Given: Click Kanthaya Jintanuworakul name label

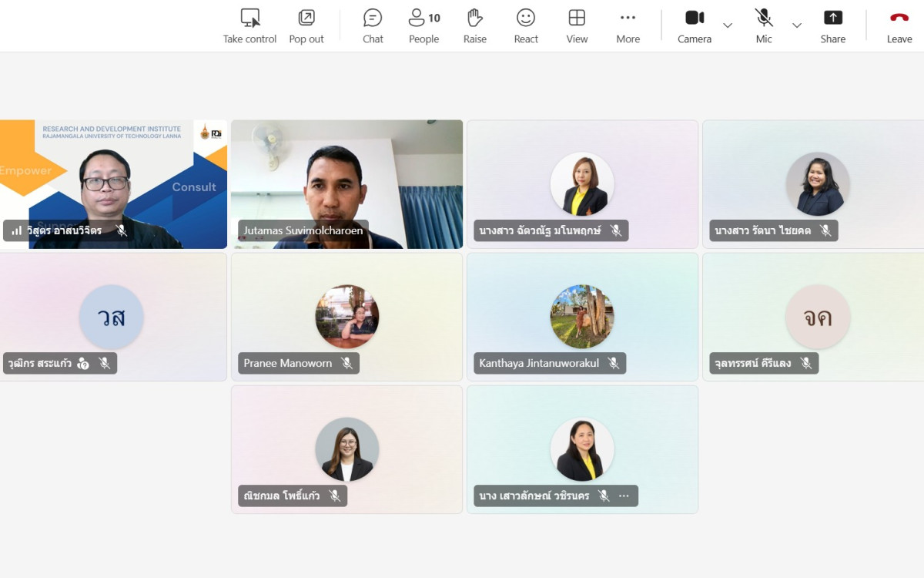Looking at the screenshot, I should pyautogui.click(x=539, y=364).
